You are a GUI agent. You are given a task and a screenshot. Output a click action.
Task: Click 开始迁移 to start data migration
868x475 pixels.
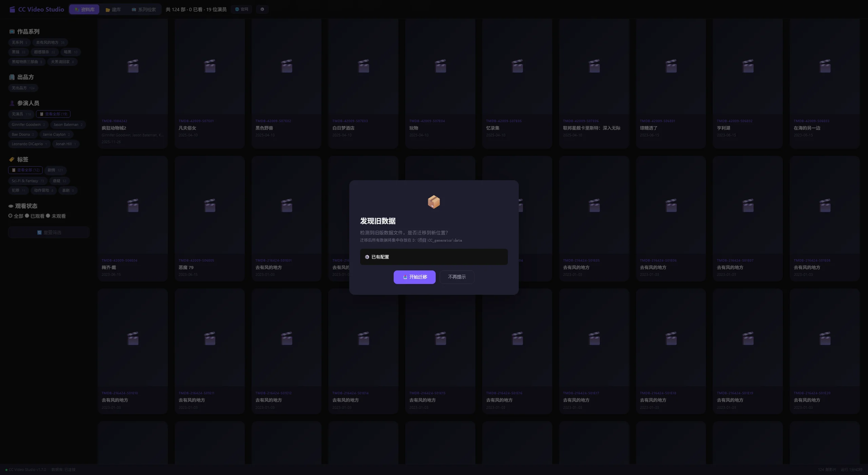pyautogui.click(x=414, y=277)
